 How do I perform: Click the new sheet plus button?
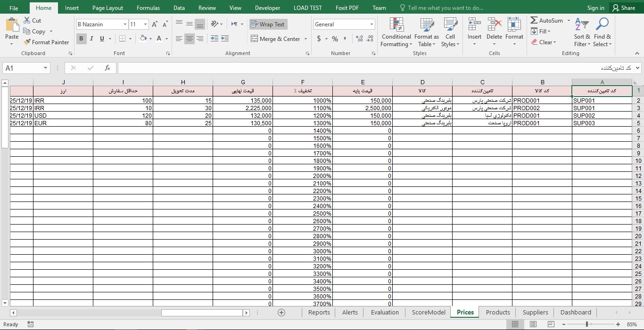281,313
